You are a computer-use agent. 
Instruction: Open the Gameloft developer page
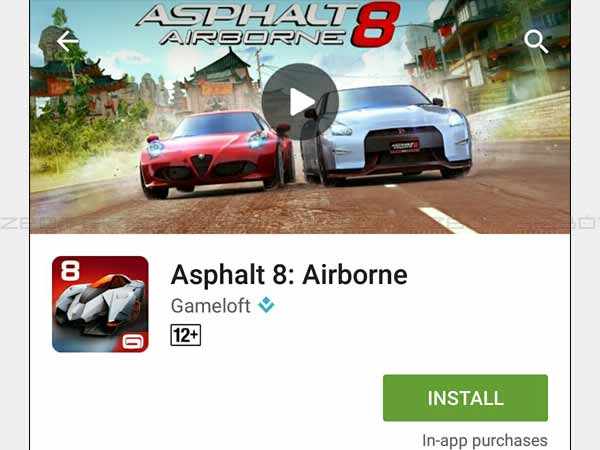click(210, 306)
